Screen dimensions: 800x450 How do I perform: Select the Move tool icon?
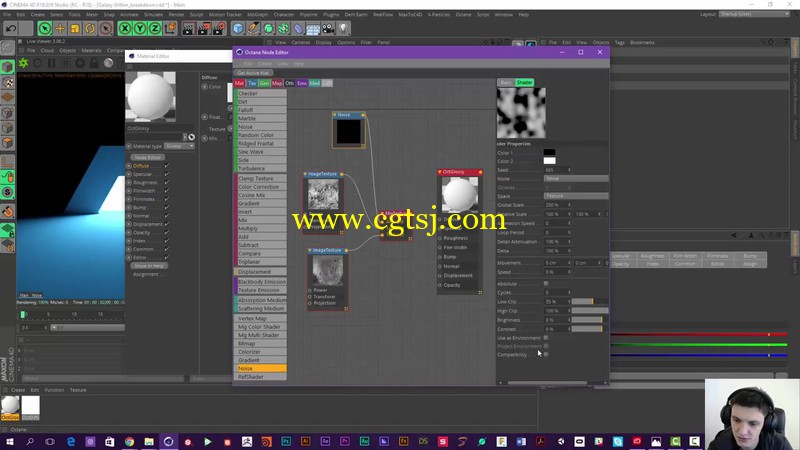60,29
